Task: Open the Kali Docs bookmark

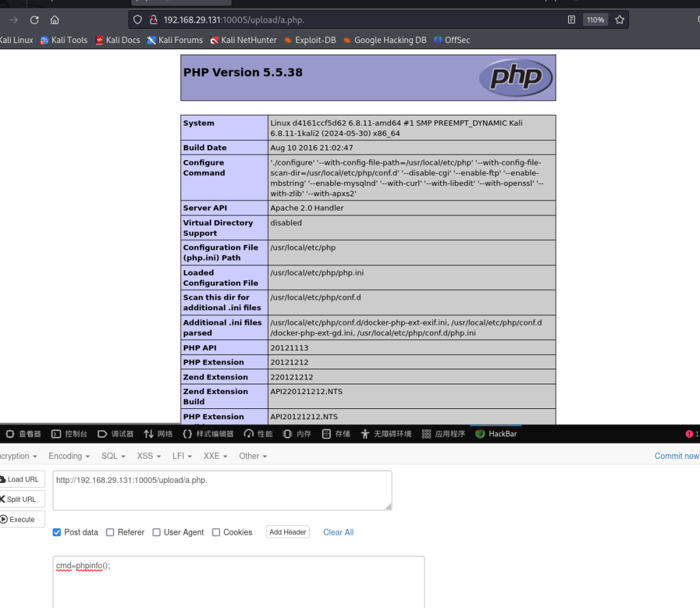Action: [x=118, y=40]
